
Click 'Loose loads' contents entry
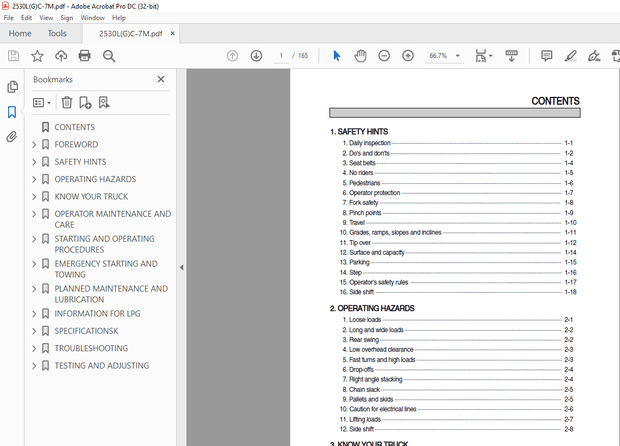click(x=365, y=320)
